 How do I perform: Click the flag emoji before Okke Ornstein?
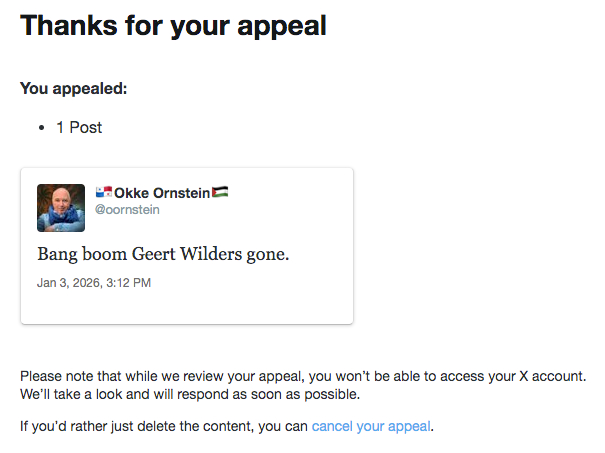[x=104, y=192]
